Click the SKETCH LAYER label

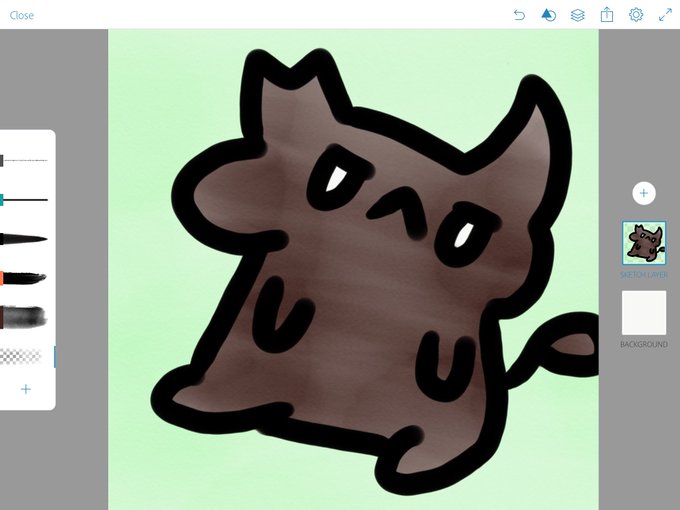click(644, 275)
